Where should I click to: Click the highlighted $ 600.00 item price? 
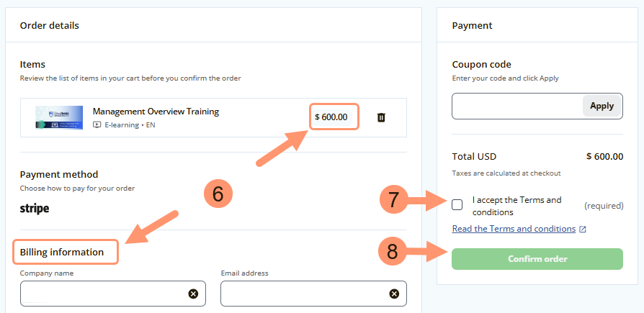334,117
